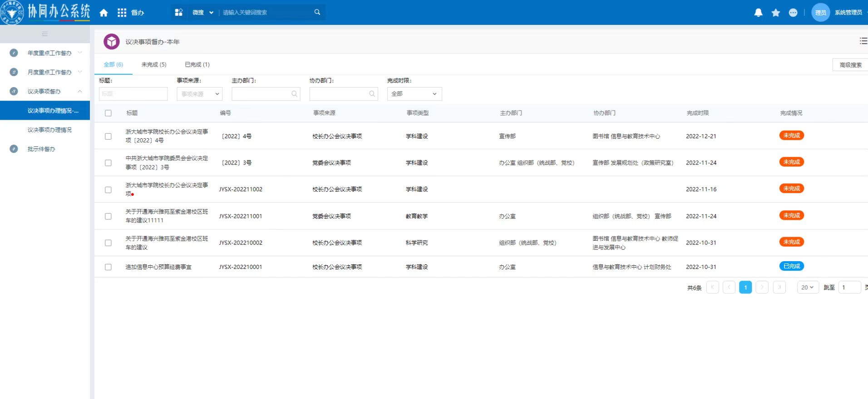The image size is (868, 399).
Task: Go to the home page icon
Action: click(x=104, y=13)
